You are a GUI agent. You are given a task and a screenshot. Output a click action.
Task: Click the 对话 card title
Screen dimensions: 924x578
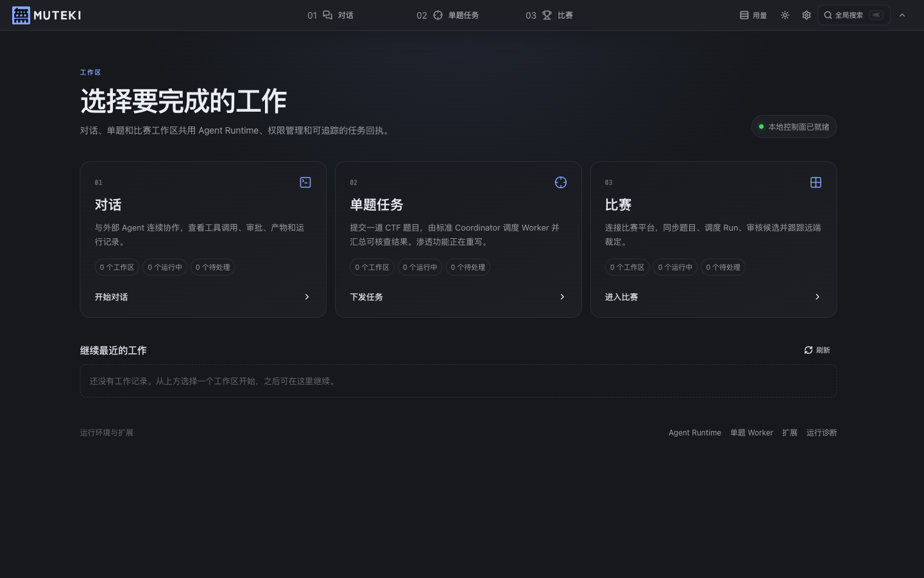click(108, 205)
